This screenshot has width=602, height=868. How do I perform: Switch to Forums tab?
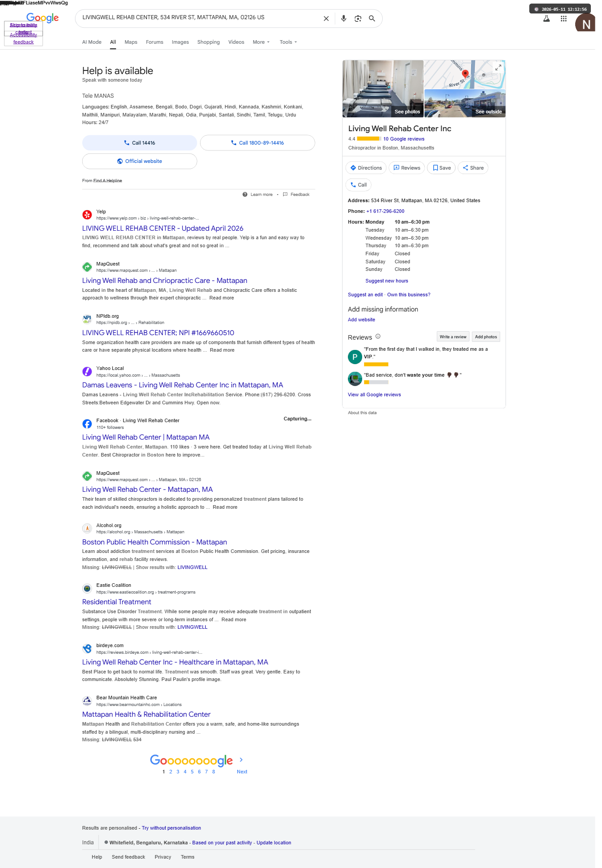[155, 42]
